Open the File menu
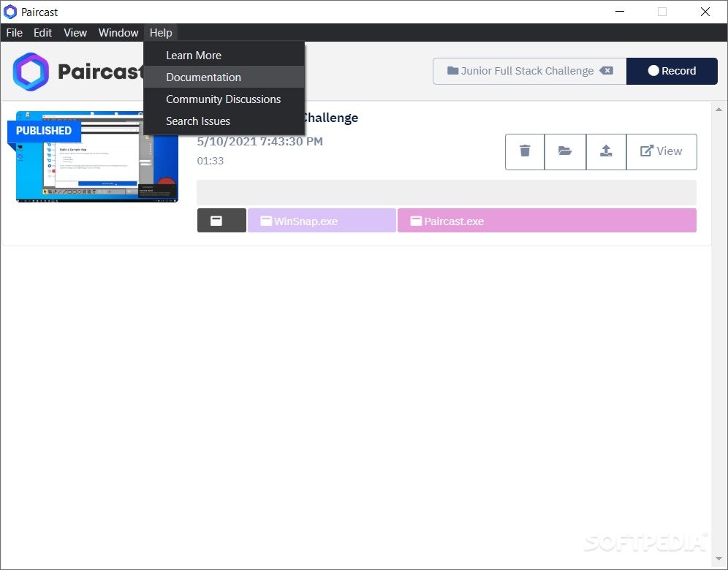Image resolution: width=728 pixels, height=570 pixels. point(15,33)
